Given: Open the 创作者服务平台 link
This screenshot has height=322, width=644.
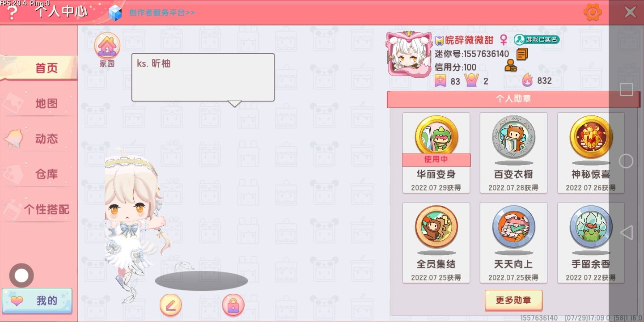Looking at the screenshot, I should (x=161, y=13).
